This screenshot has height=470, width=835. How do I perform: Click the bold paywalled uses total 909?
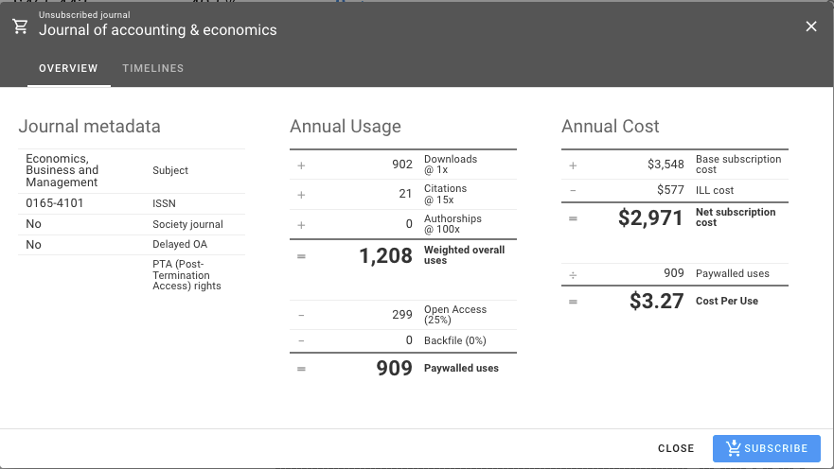[395, 368]
